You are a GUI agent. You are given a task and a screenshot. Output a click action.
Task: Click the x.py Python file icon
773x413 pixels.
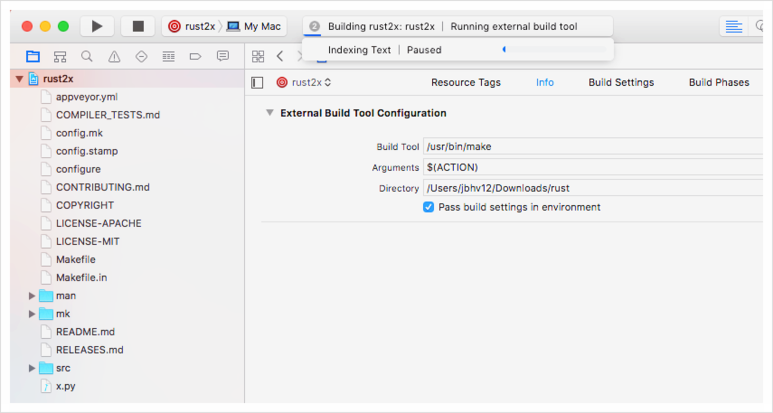tap(46, 386)
